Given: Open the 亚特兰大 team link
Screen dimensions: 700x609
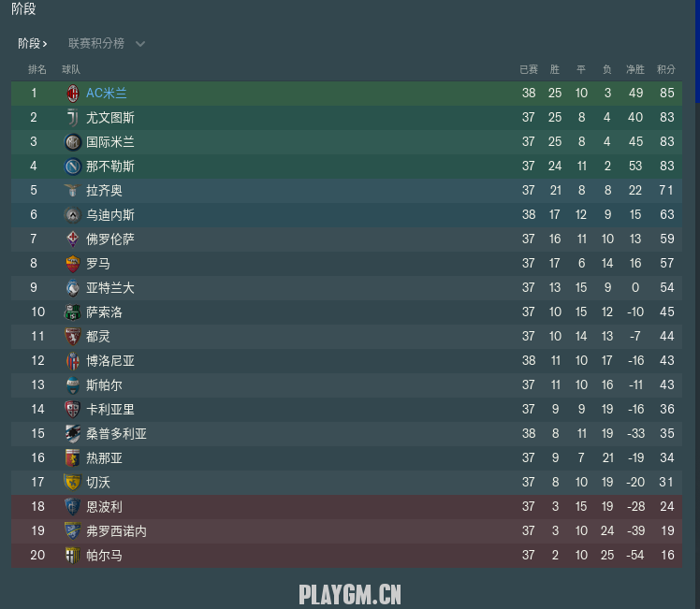Looking at the screenshot, I should (110, 288).
